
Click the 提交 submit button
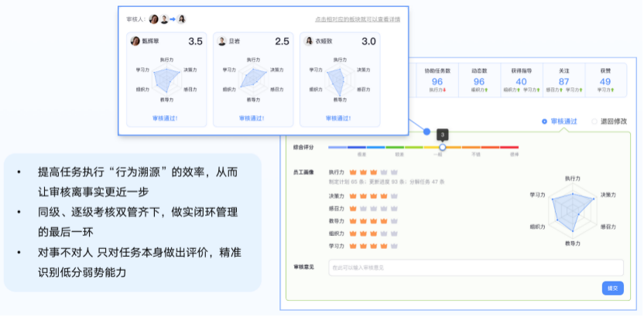[612, 288]
